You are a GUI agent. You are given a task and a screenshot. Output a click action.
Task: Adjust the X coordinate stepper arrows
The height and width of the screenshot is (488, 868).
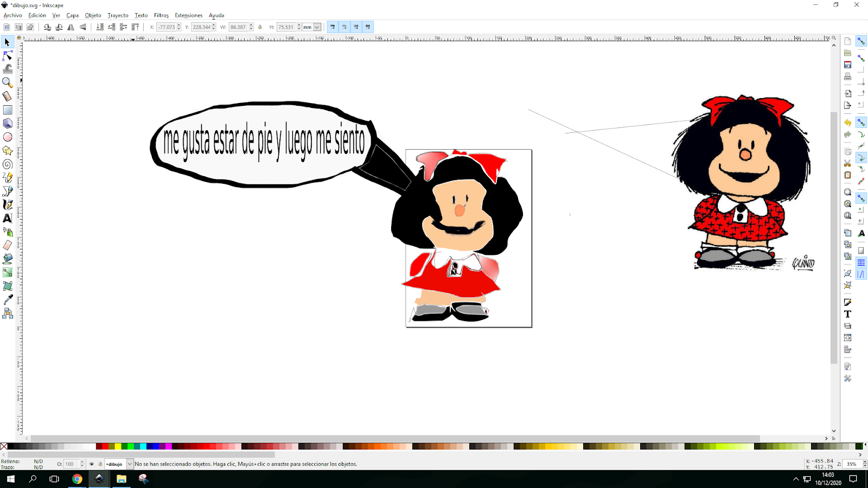[179, 27]
